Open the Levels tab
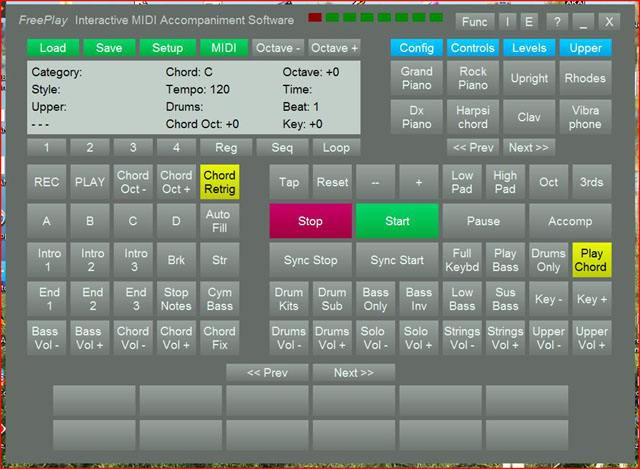The width and height of the screenshot is (640, 469). pos(529,48)
